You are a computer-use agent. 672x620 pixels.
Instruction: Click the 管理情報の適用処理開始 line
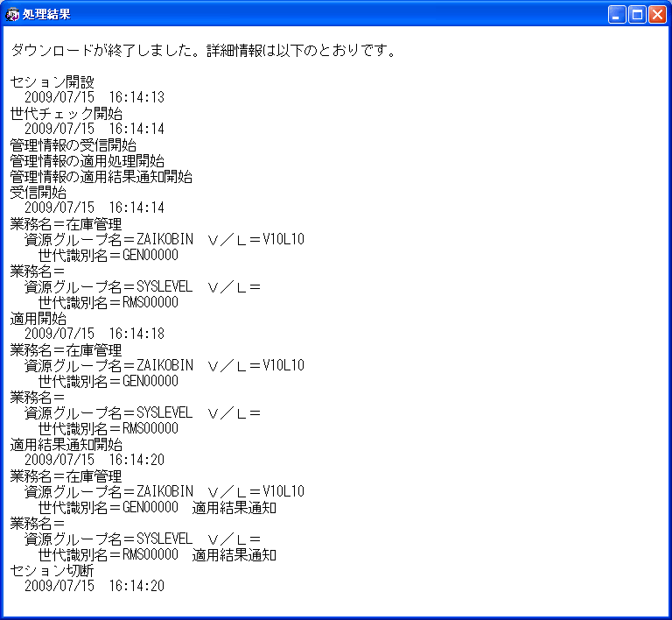coord(87,161)
